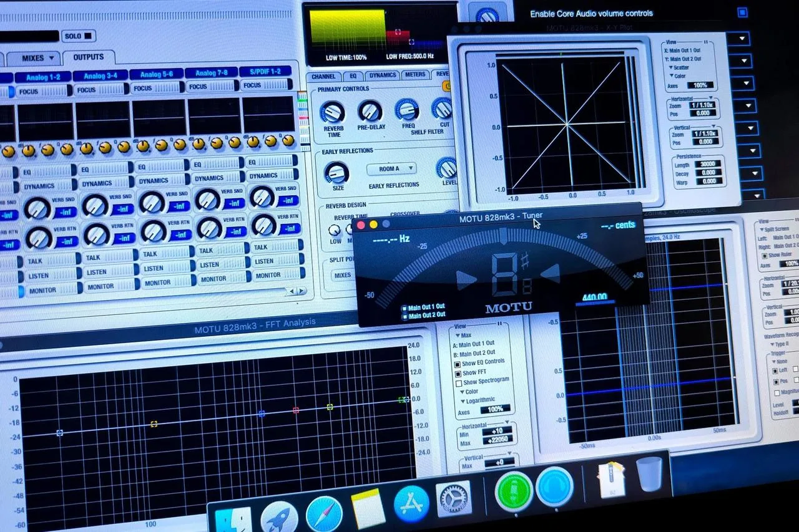Click the Pre-Delay knob
Screen dimensions: 799x532
point(370,111)
